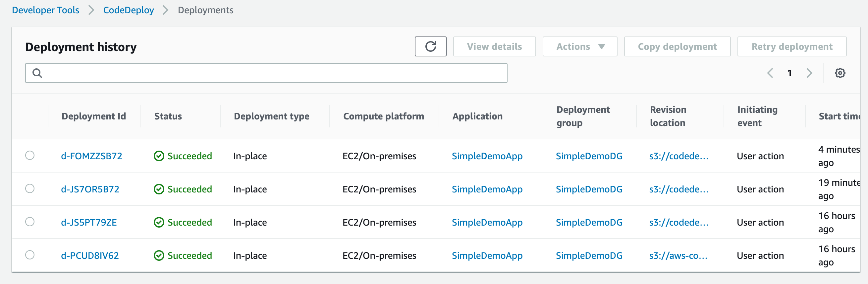Image resolution: width=868 pixels, height=284 pixels.
Task: Click Succeeded status text for d-FOMZZSB72
Action: (x=190, y=156)
